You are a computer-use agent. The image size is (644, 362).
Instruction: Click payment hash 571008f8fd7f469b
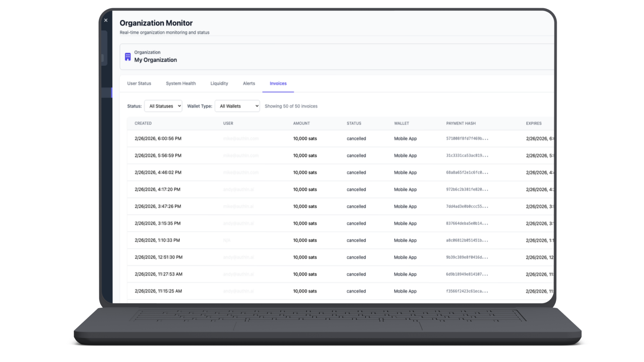coord(467,138)
